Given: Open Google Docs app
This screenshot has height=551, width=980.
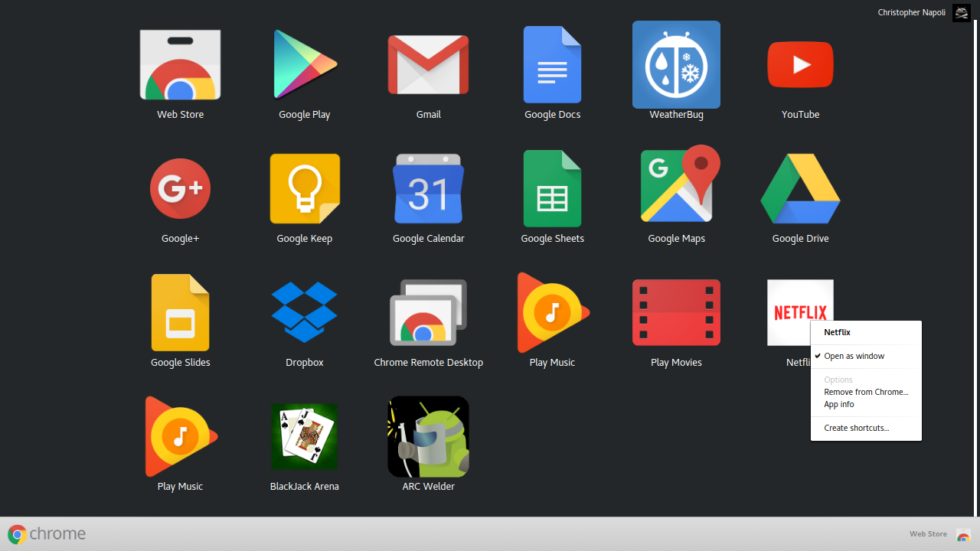Looking at the screenshot, I should coord(552,65).
